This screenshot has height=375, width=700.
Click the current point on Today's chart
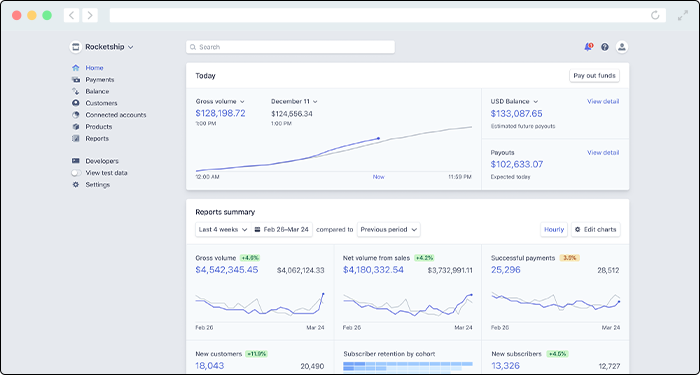tap(379, 138)
